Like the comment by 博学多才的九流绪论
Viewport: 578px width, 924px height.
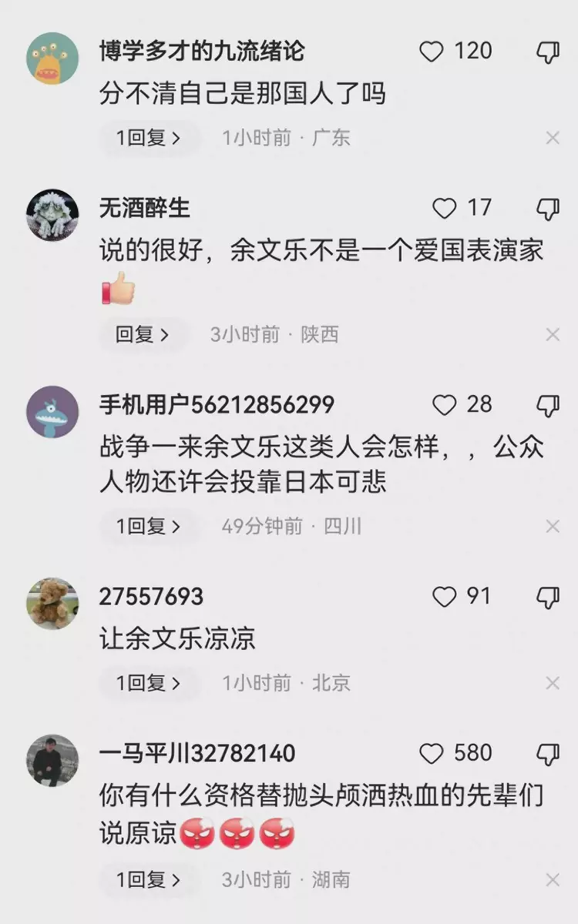tap(432, 52)
